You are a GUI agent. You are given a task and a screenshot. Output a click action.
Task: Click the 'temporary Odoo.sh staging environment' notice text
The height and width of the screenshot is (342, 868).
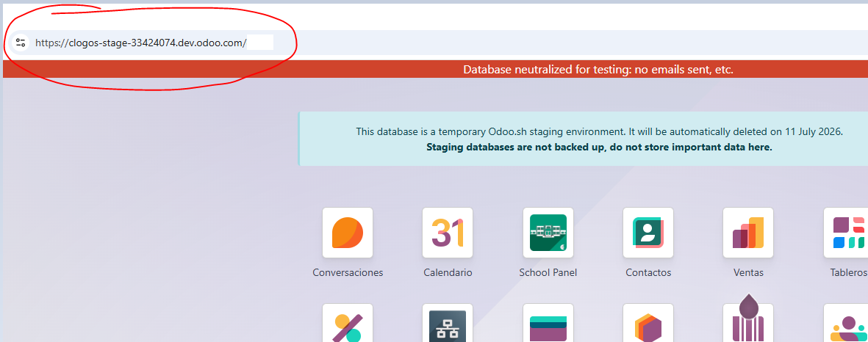(599, 132)
